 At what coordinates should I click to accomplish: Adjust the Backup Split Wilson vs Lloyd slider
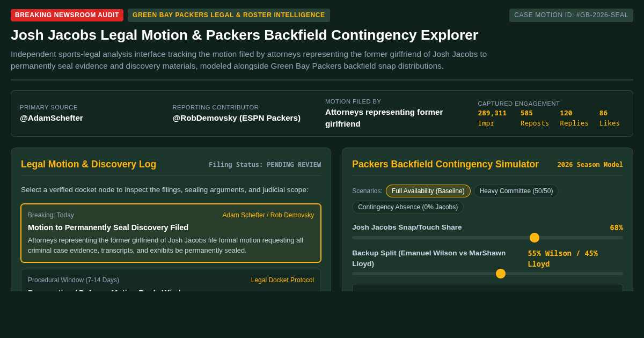[x=487, y=274]
